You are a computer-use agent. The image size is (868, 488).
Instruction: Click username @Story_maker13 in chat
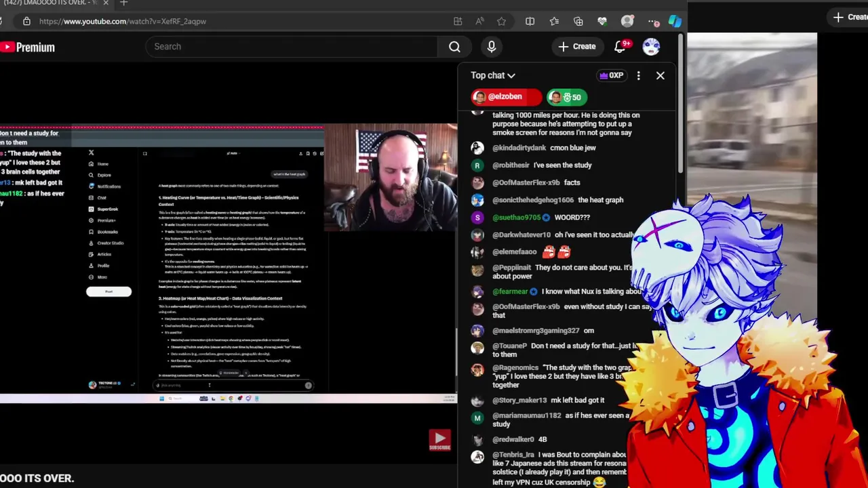pos(519,401)
